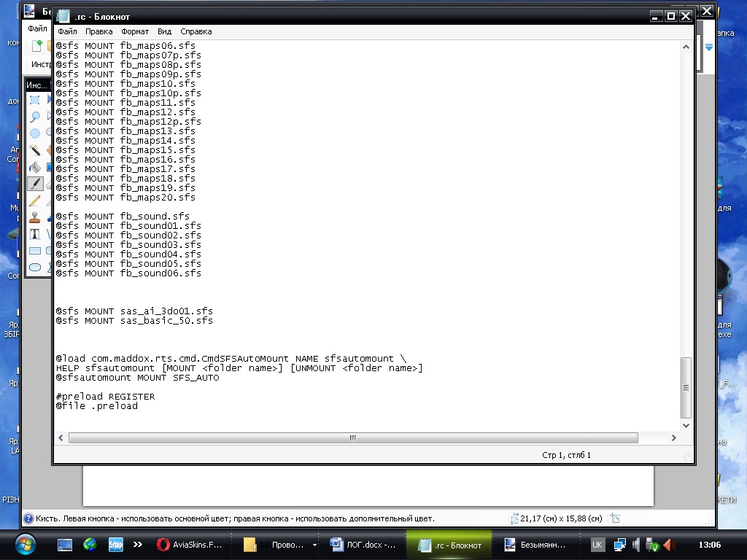This screenshot has width=747, height=560.
Task: Click the horizontal scrollbar right arrow in Notepad
Action: 673,437
